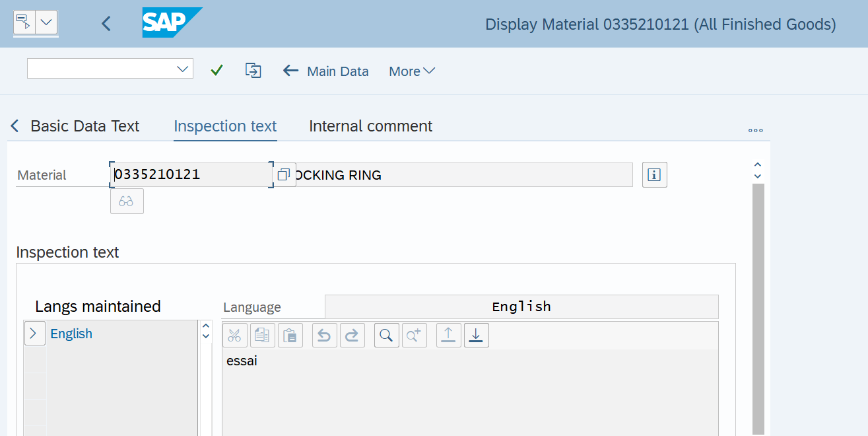This screenshot has width=868, height=436.
Task: Click the binoculars icon below the material field
Action: (x=127, y=201)
